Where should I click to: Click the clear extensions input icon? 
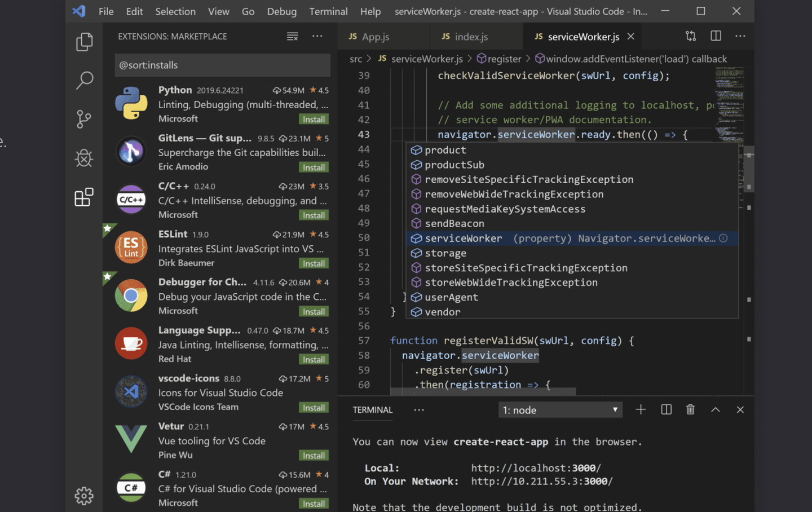click(292, 37)
